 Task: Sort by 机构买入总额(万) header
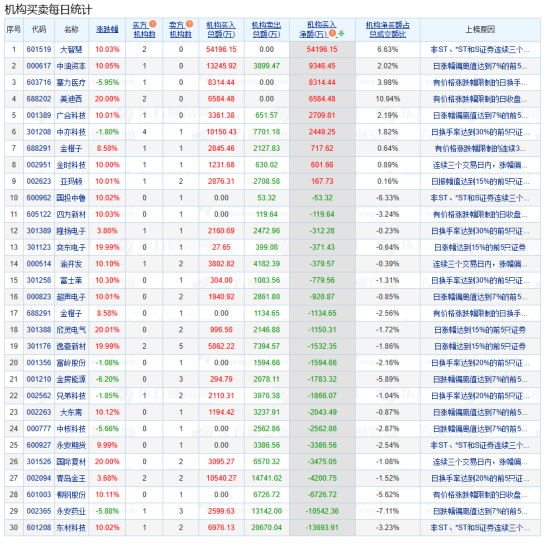(x=221, y=29)
